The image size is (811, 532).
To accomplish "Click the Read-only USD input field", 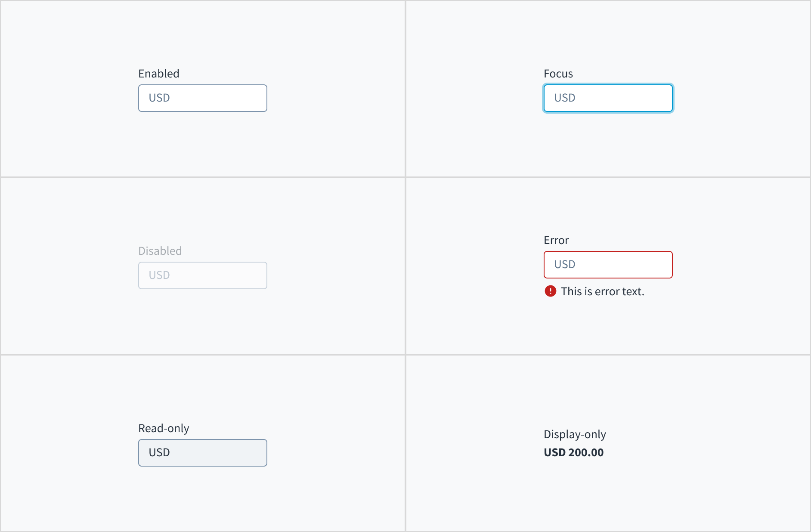I will 202,453.
